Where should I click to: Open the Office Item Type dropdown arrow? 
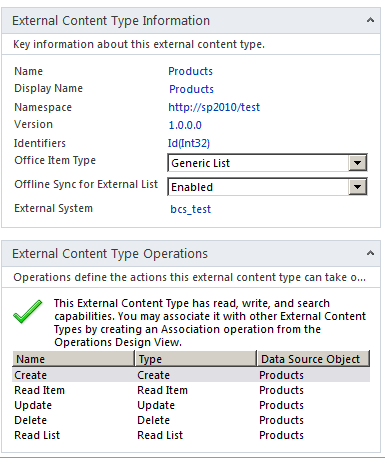click(x=358, y=163)
